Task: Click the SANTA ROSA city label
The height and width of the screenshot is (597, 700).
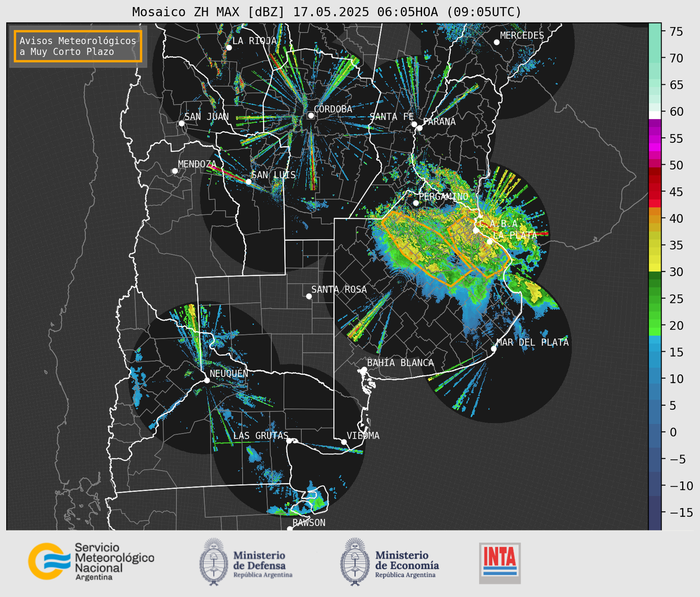Action: click(339, 289)
